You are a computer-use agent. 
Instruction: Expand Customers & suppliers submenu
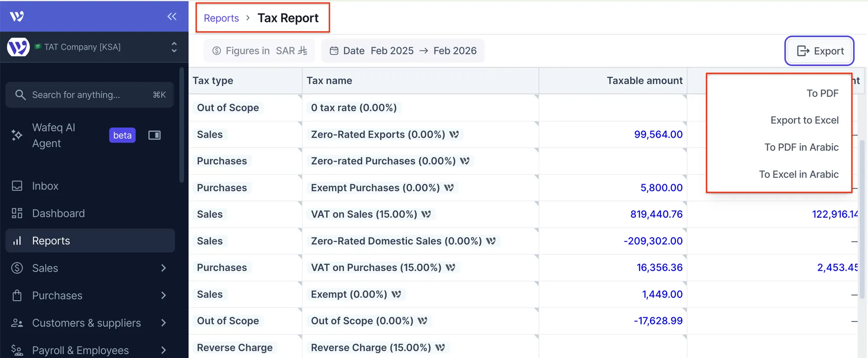[x=164, y=323]
